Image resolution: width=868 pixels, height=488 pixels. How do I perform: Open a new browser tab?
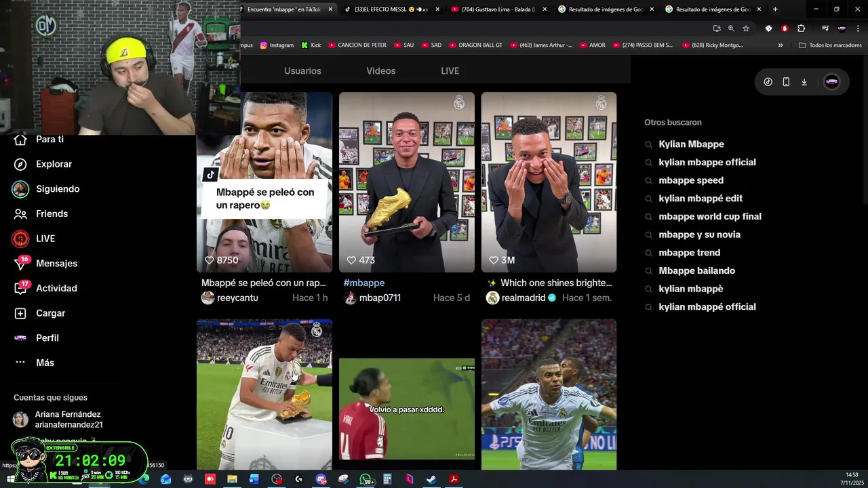tap(775, 9)
